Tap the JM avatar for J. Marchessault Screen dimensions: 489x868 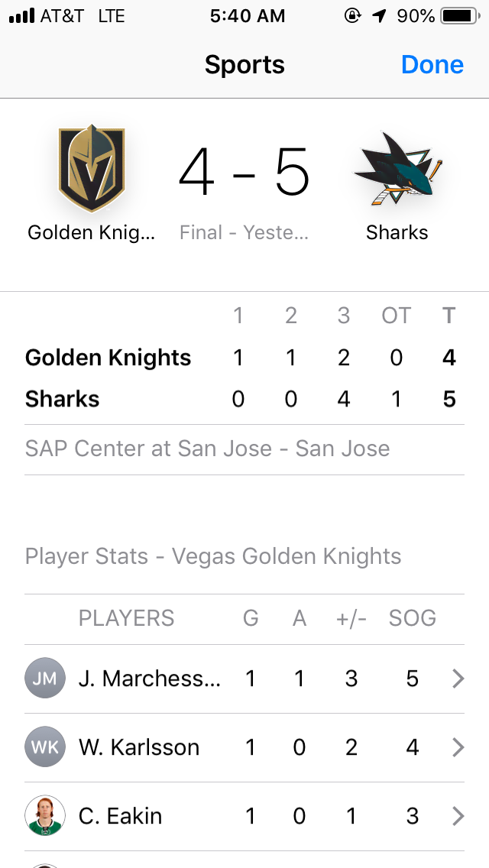45,679
